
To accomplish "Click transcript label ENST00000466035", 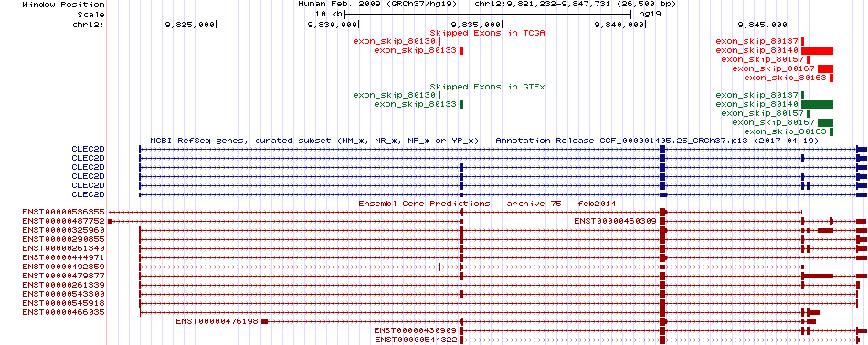I will pyautogui.click(x=64, y=312).
